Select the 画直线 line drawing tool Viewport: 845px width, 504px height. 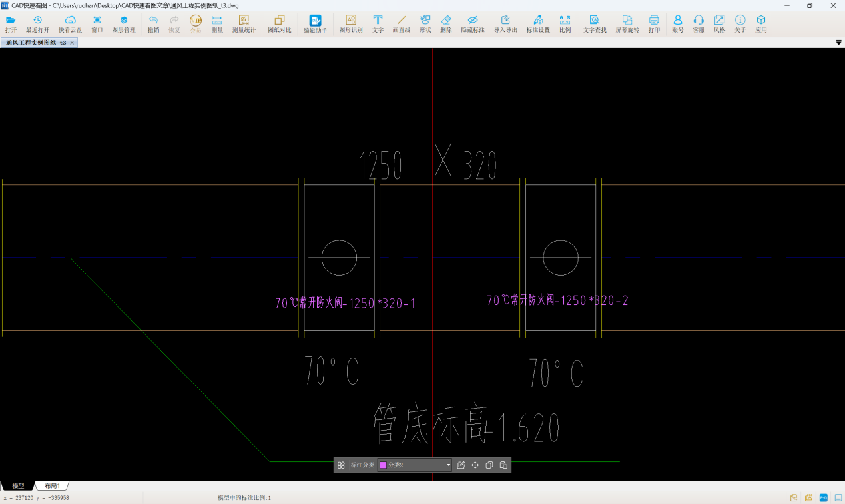tap(401, 24)
